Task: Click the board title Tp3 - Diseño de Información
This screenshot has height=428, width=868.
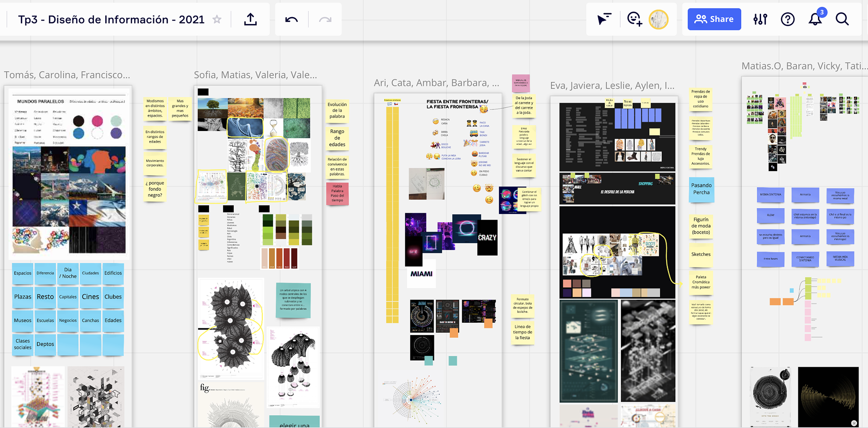Action: pos(111,20)
